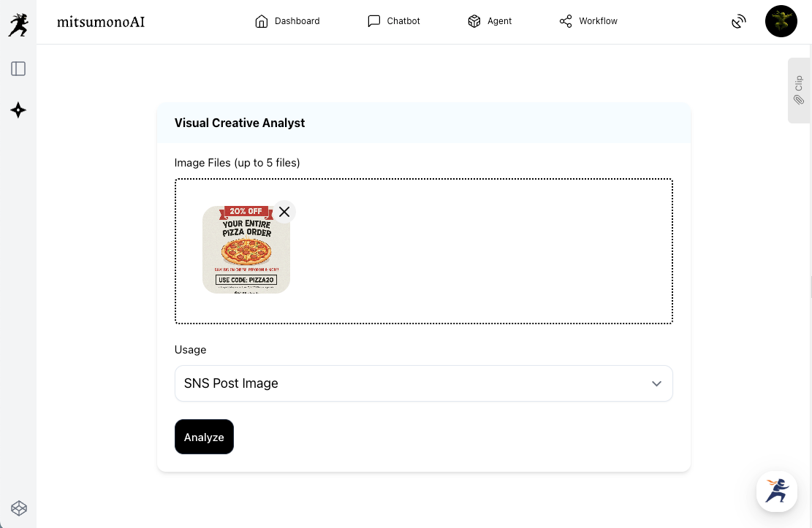Open the floating ninja assistant button
Viewport: 812px width, 528px height.
[776, 491]
